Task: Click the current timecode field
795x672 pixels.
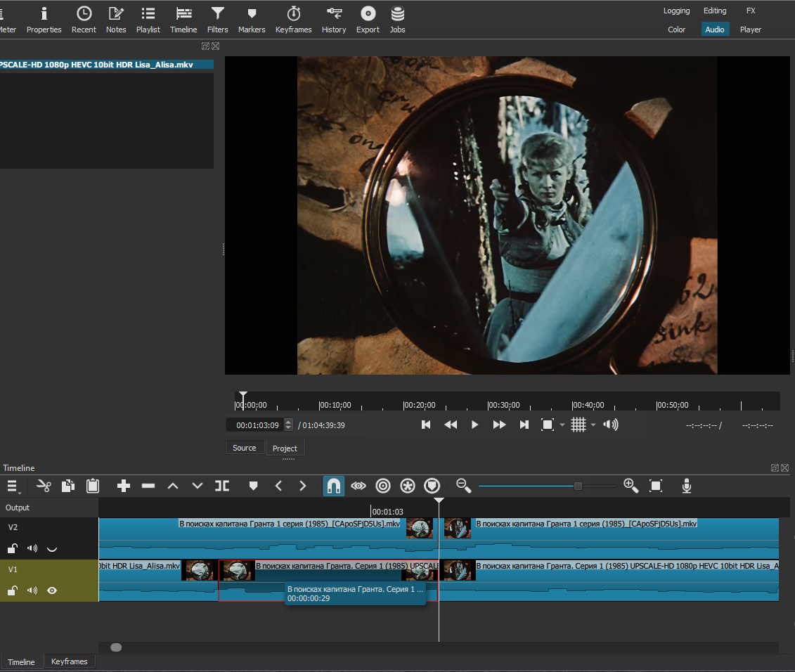Action: [255, 425]
